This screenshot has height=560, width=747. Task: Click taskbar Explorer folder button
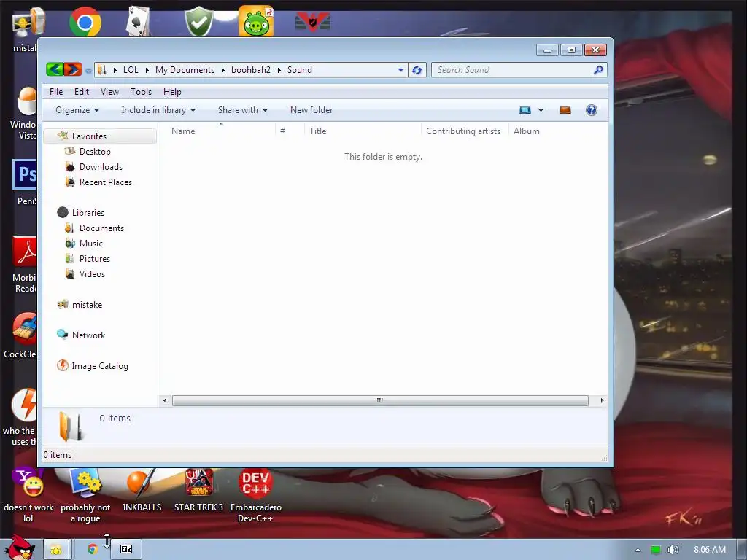click(56, 550)
